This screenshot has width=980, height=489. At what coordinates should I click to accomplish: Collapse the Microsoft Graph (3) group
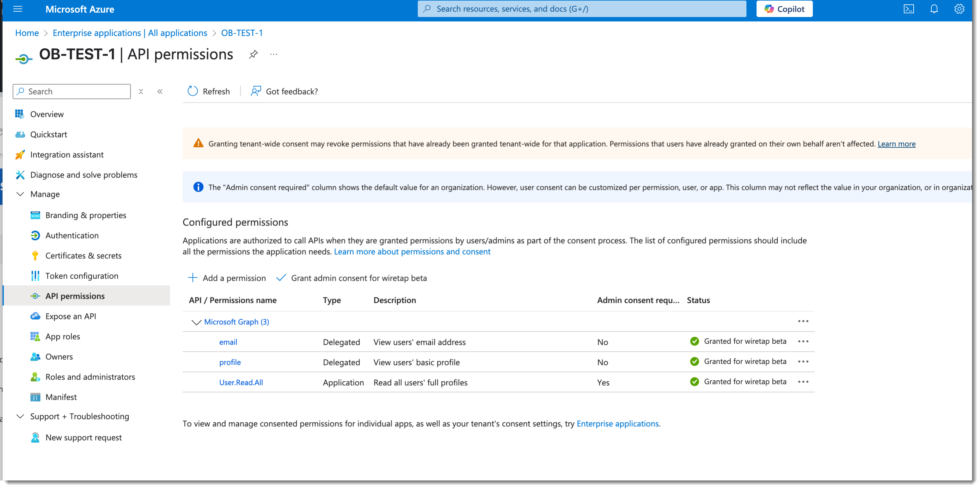pyautogui.click(x=196, y=322)
